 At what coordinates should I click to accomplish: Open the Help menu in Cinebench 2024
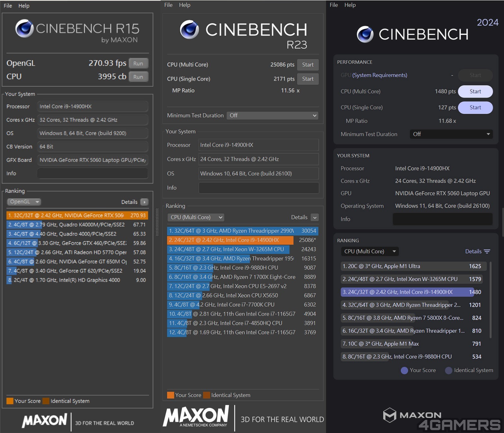tap(350, 5)
